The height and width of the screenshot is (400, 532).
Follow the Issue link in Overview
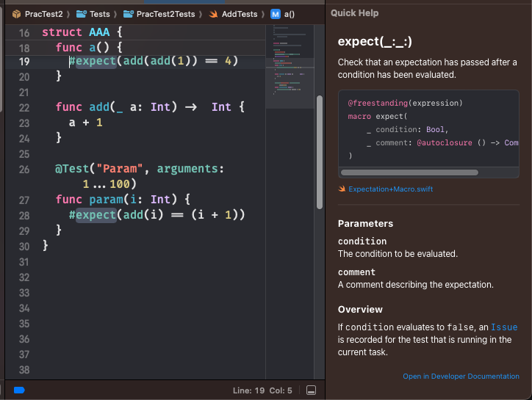click(504, 327)
